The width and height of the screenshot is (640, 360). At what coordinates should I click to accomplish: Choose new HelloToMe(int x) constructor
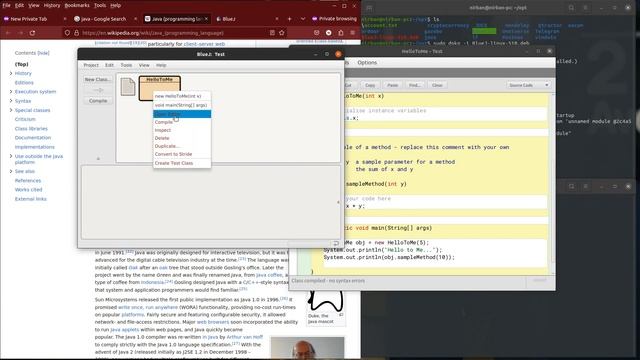[x=182, y=96]
